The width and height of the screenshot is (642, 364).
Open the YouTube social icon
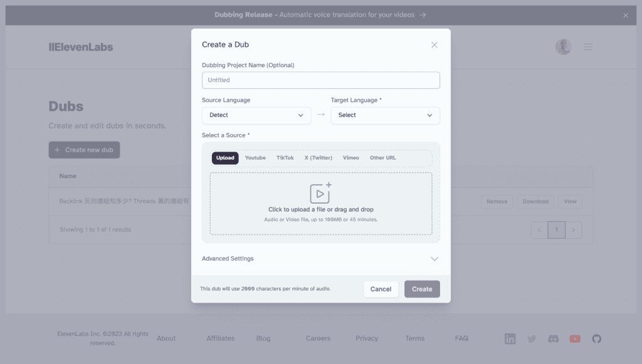[575, 339]
